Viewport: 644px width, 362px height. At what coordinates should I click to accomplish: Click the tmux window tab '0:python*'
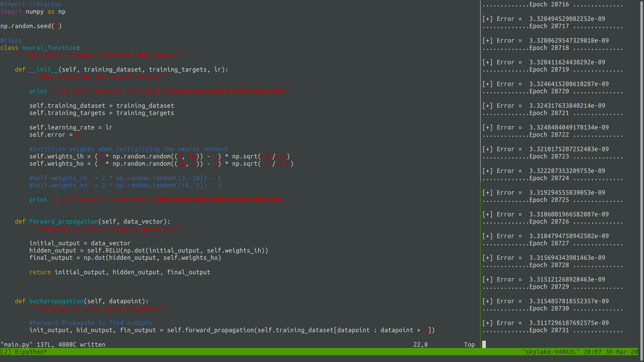tap(31, 352)
